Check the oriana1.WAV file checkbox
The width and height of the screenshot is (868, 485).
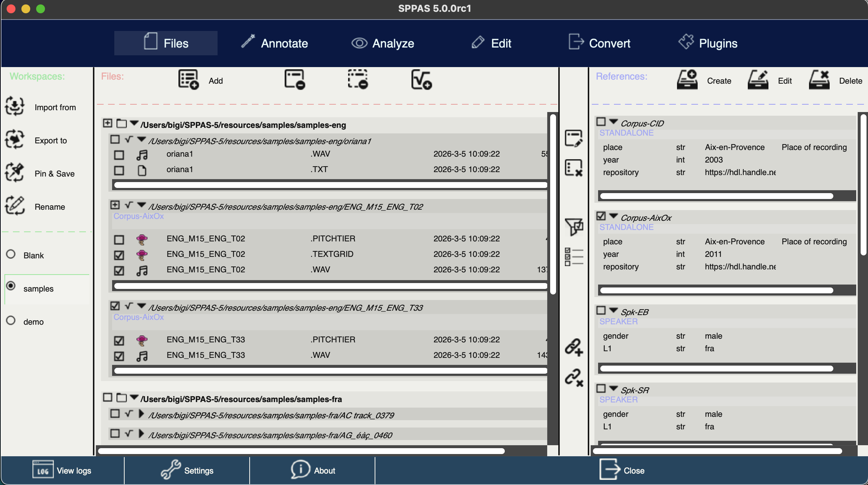118,155
